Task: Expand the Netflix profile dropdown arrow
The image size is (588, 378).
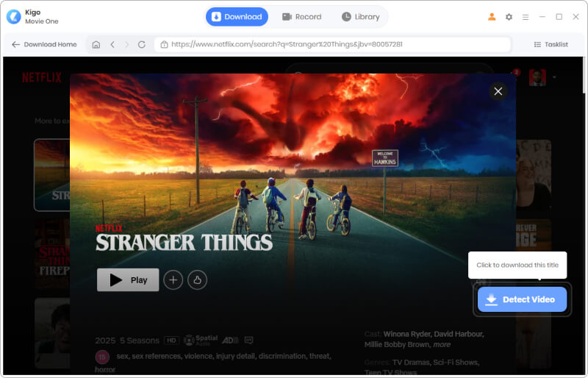Action: pyautogui.click(x=554, y=77)
